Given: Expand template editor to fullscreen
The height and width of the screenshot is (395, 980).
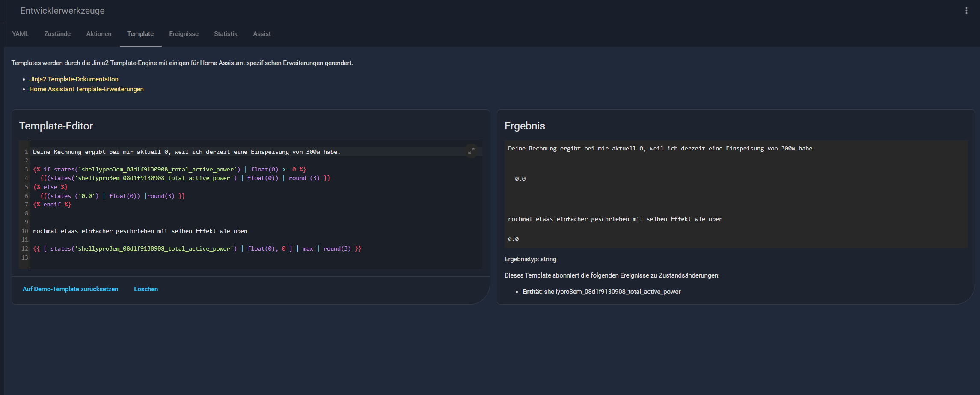Looking at the screenshot, I should point(471,151).
